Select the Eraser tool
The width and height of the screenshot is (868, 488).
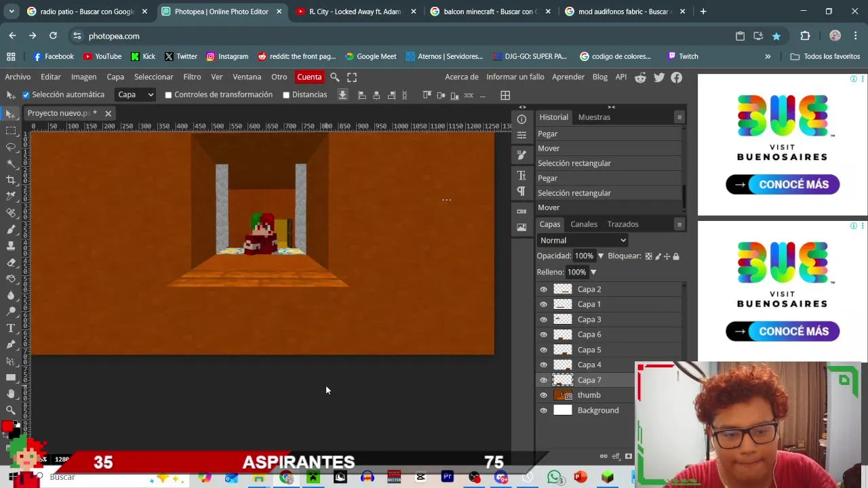[11, 262]
